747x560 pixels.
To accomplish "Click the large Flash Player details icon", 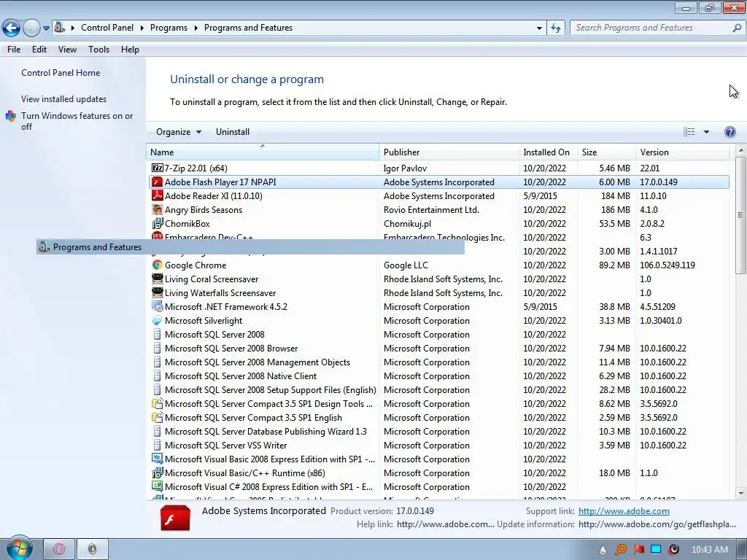I will click(x=175, y=518).
